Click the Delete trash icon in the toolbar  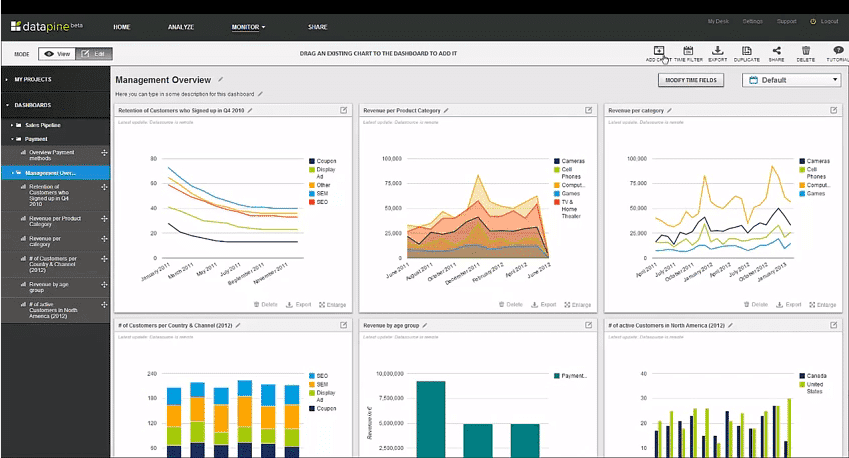(x=806, y=51)
